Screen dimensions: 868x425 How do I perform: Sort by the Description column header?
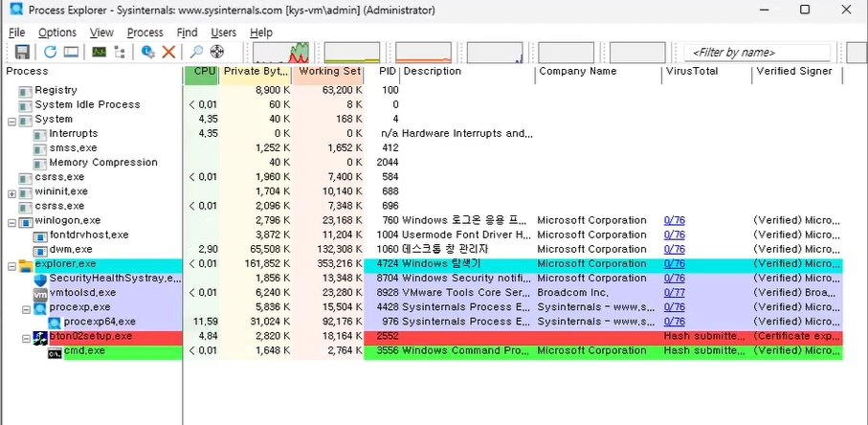468,72
